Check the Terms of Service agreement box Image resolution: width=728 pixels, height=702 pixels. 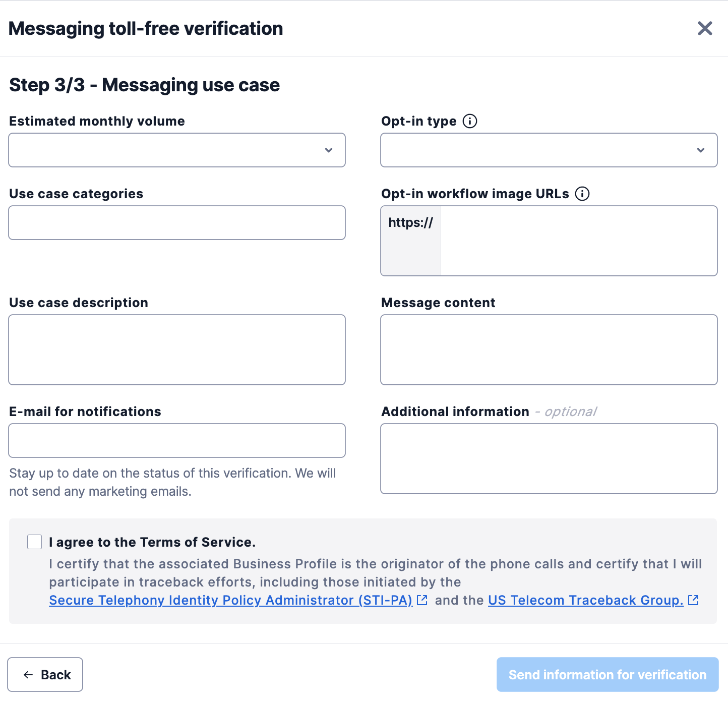pos(34,542)
